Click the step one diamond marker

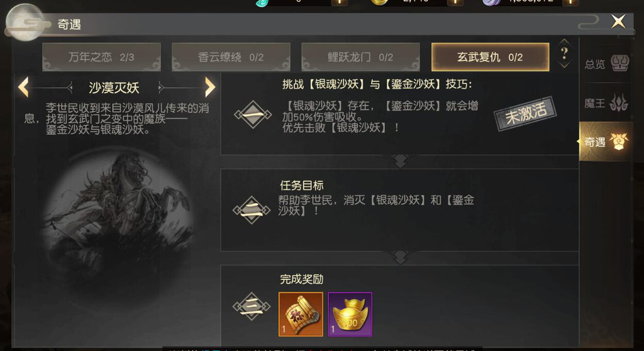coord(253,114)
